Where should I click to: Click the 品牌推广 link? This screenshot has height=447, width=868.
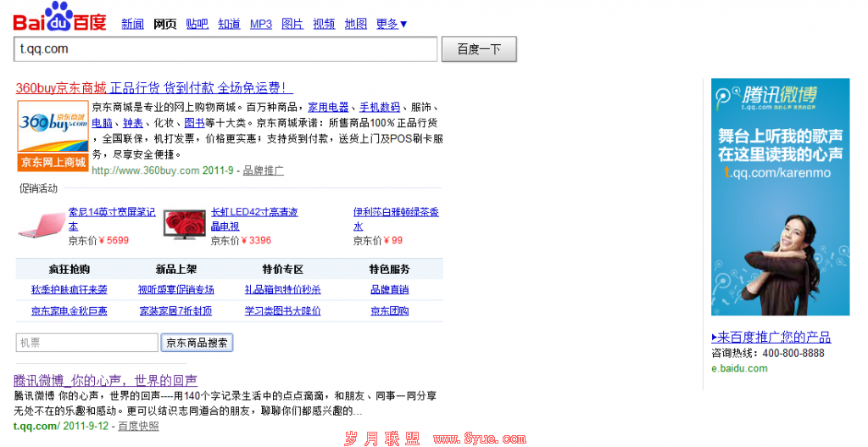coord(264,170)
